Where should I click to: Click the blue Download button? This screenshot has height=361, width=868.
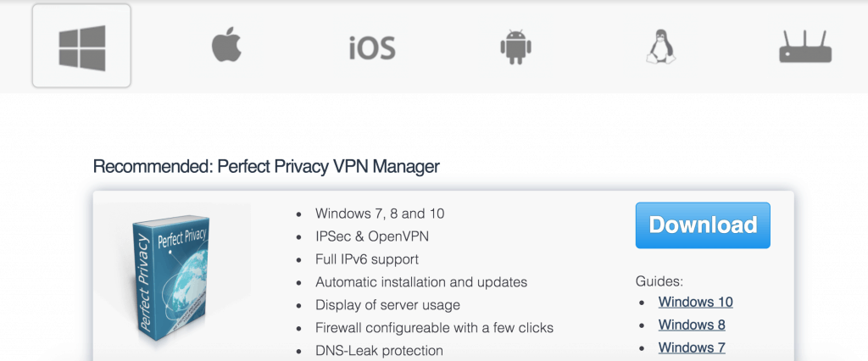[703, 225]
